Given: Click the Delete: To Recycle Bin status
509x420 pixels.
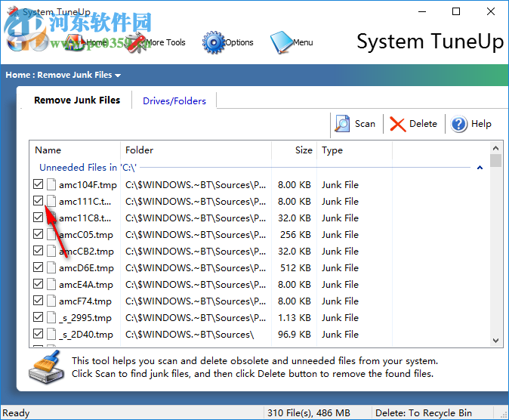Looking at the screenshot, I should coord(424,413).
